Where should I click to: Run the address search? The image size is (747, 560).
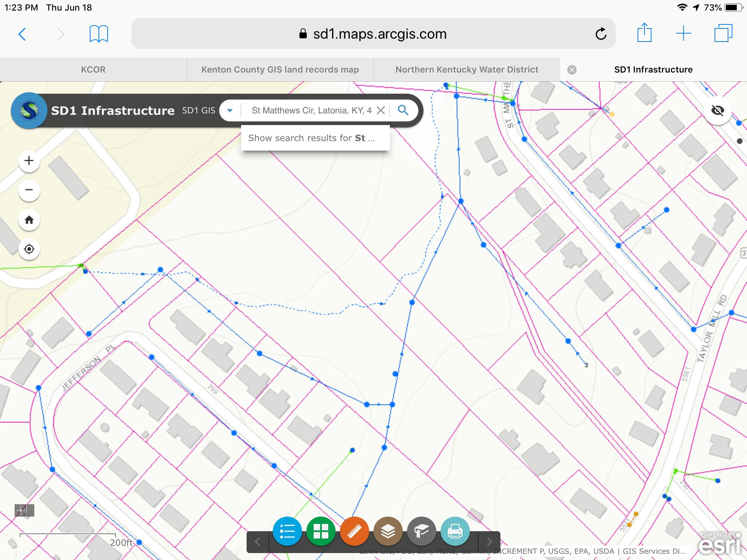point(403,110)
